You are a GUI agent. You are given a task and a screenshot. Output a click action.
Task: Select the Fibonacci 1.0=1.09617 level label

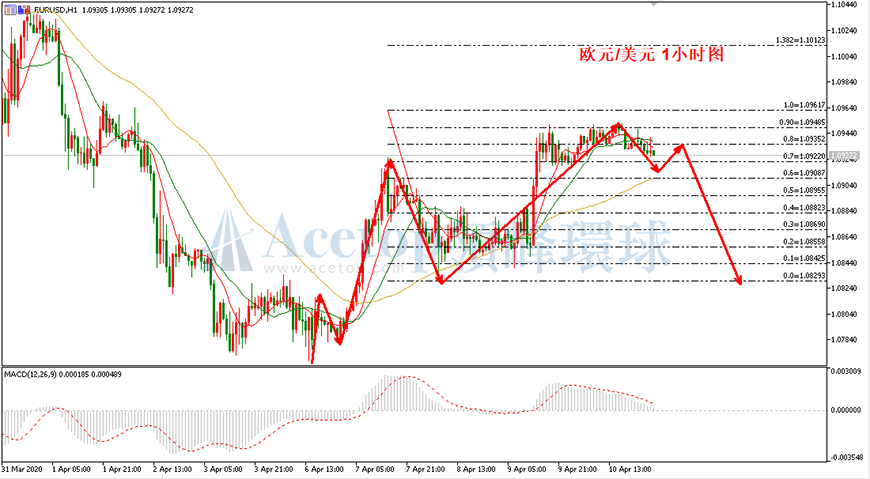805,105
